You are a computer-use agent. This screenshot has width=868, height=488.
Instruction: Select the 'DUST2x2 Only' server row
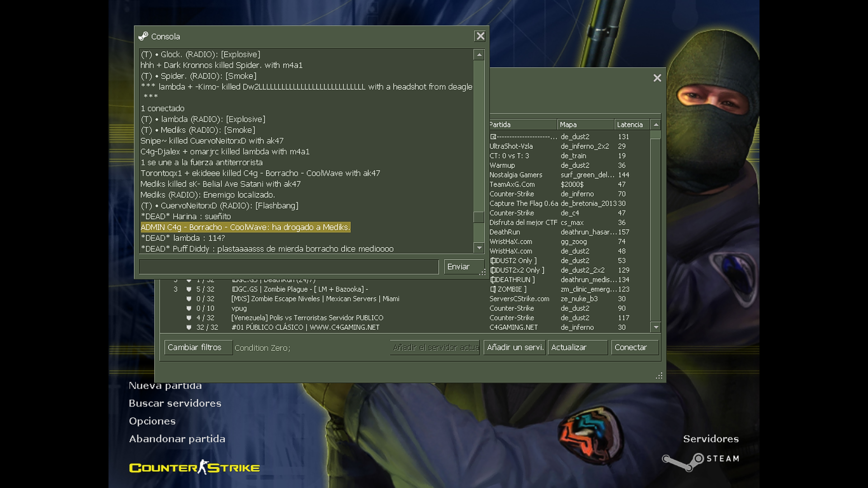point(570,270)
